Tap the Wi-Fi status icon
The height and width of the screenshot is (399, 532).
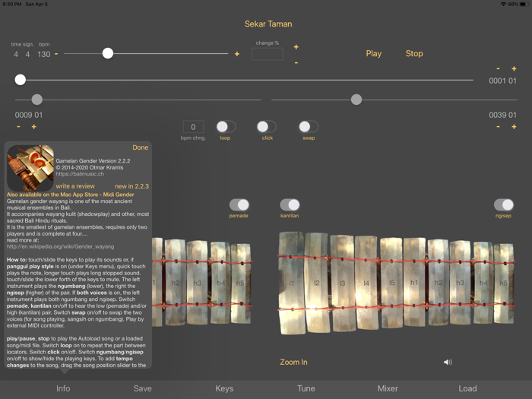click(503, 4)
